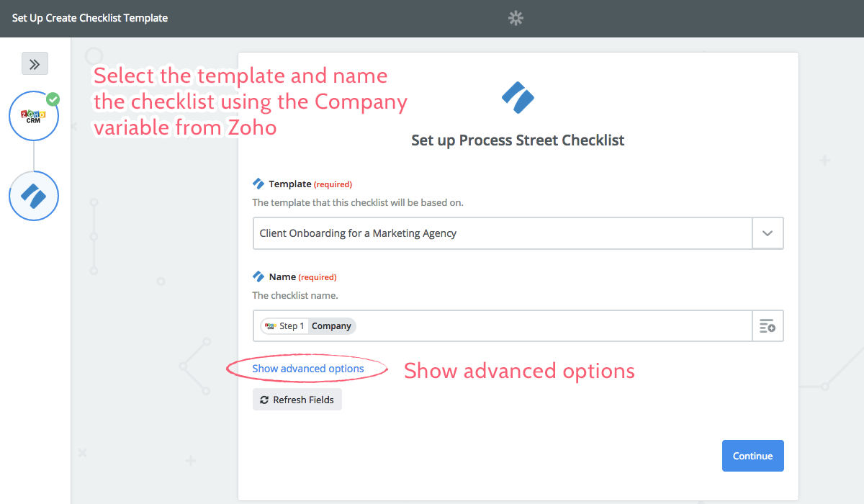Image resolution: width=864 pixels, height=504 pixels.
Task: Select the Process Street action step in sidebar
Action: pyautogui.click(x=34, y=196)
